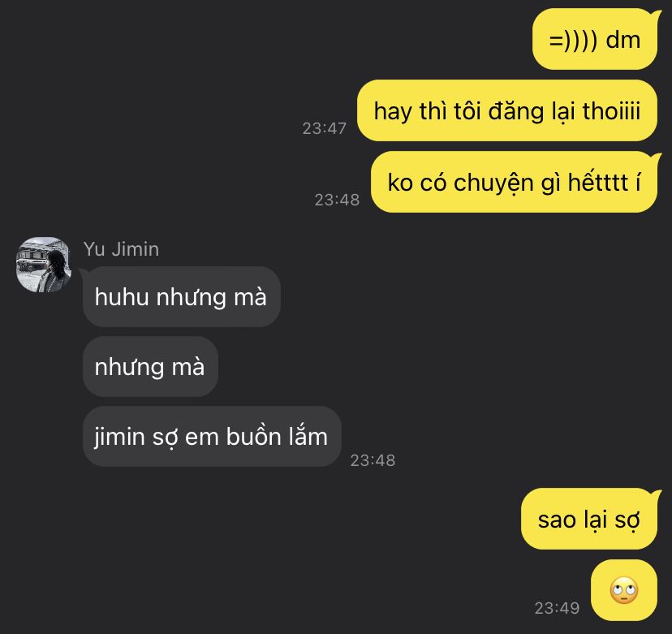
Task: Click the word "huhu" in the gray message
Action: pyautogui.click(x=122, y=296)
